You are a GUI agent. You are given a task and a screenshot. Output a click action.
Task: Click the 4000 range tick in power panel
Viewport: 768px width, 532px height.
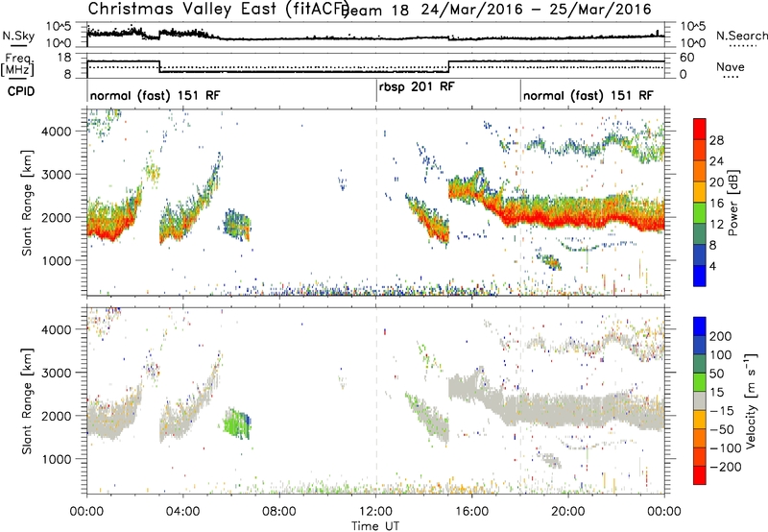pos(56,132)
